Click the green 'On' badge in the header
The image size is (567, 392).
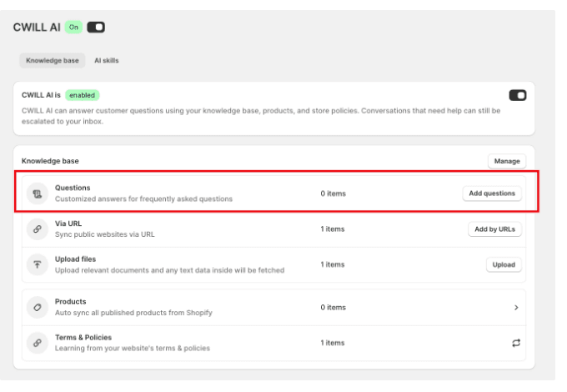(73, 28)
